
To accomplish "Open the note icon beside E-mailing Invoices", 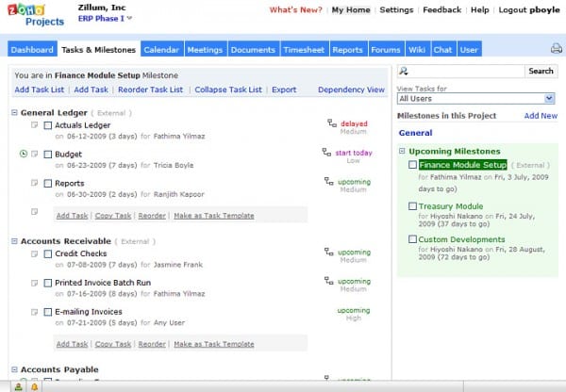I will (35, 312).
